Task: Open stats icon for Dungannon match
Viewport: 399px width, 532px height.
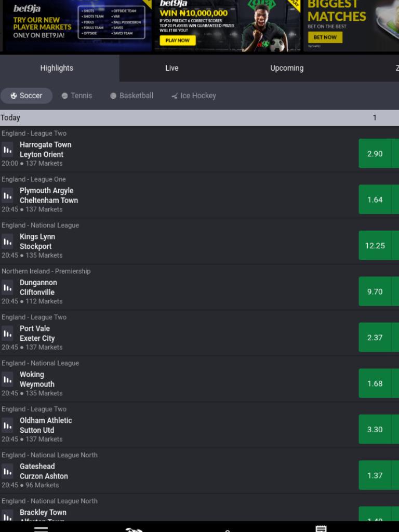Action: point(7,288)
